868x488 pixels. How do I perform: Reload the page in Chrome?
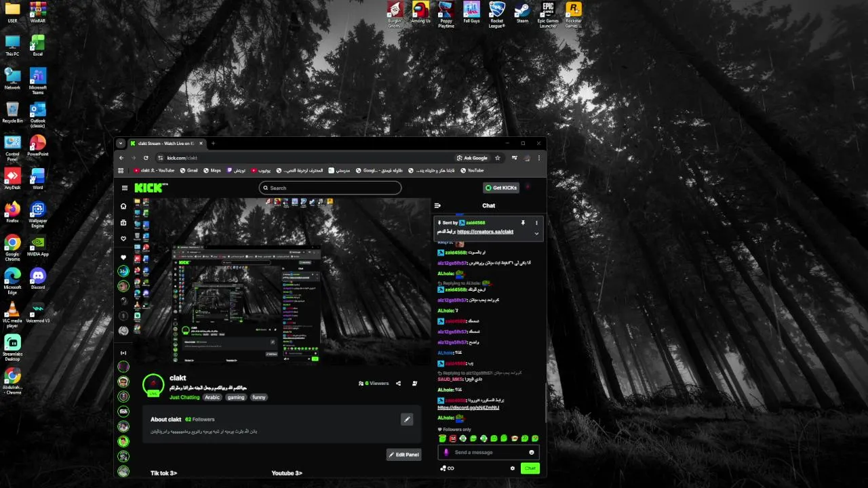(146, 158)
